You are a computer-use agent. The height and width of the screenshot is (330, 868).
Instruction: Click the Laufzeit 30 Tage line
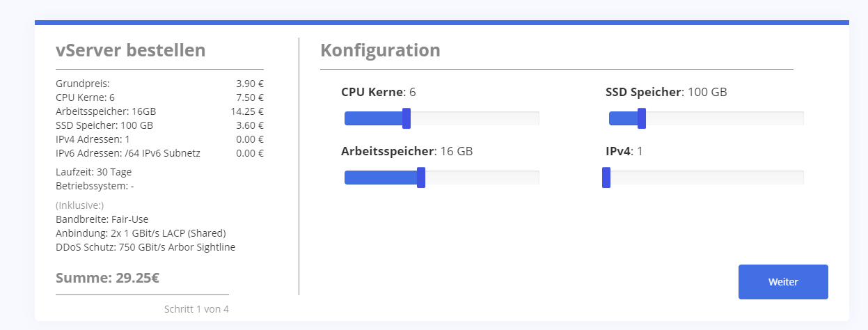tap(93, 172)
